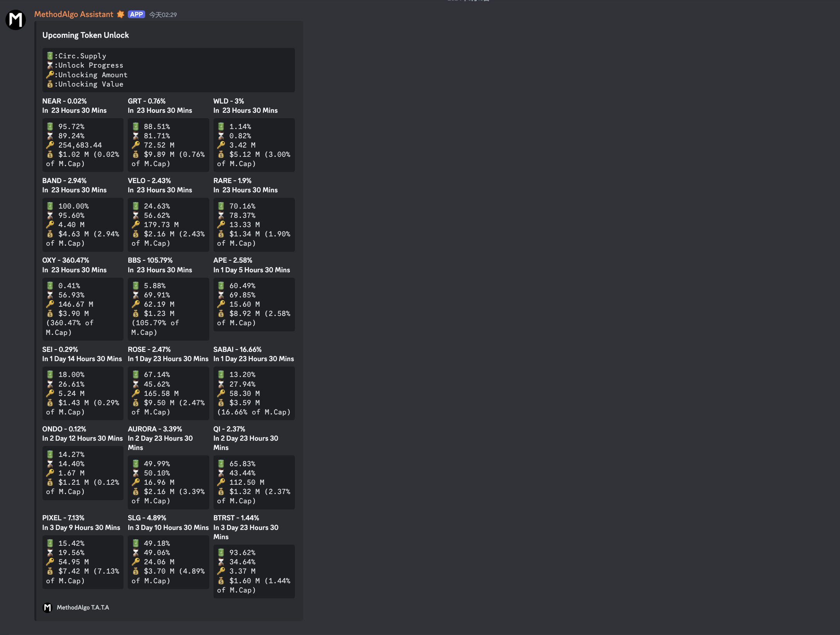Click the hourglass emoji in the Unlock Progress legend
Image resolution: width=840 pixels, height=635 pixels.
(x=50, y=65)
